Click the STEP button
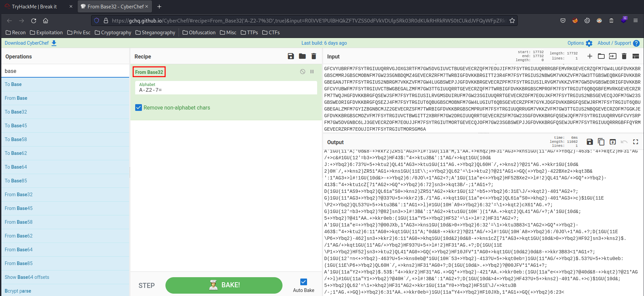The height and width of the screenshot is (296, 644). (147, 286)
